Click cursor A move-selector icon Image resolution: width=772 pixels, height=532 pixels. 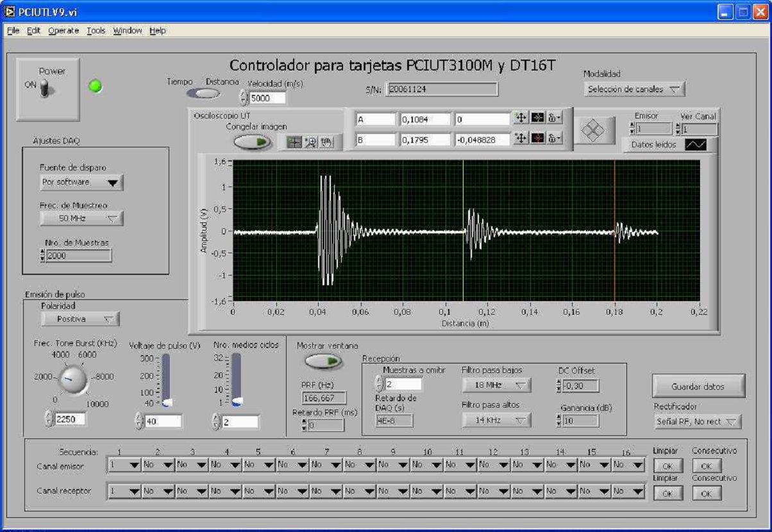tap(521, 119)
